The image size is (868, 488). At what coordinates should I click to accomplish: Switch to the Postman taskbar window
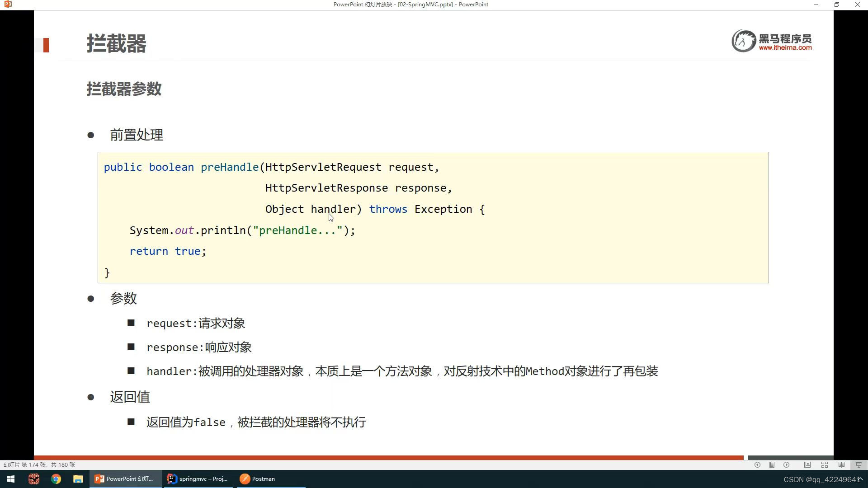(x=270, y=479)
